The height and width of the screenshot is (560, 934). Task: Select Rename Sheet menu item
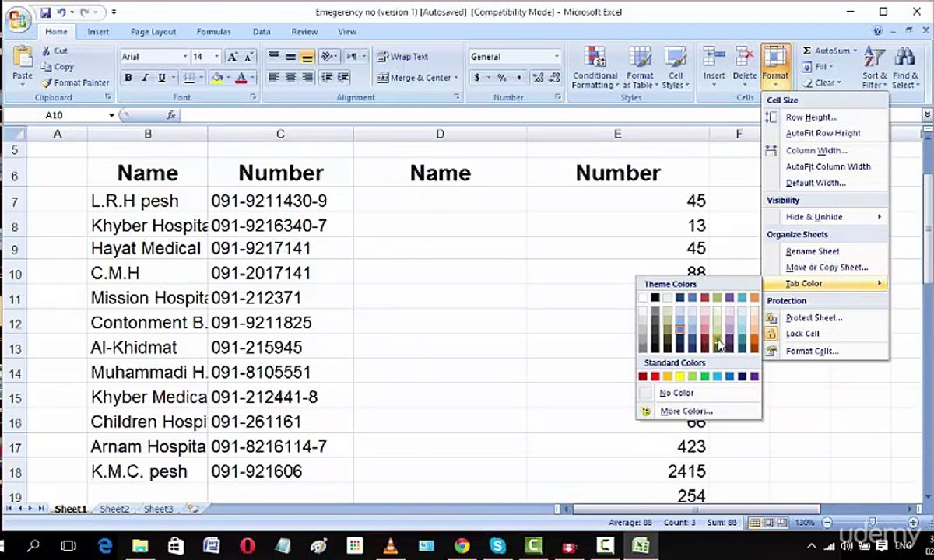click(825, 251)
